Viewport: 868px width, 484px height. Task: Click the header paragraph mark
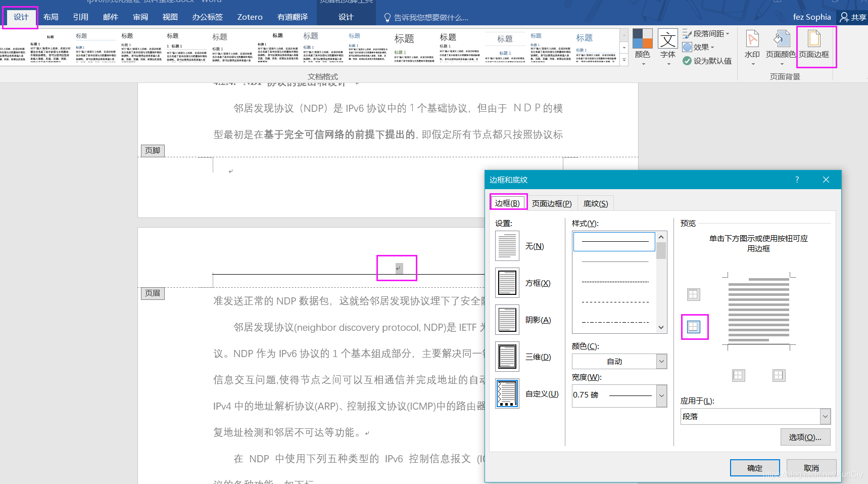click(x=399, y=268)
